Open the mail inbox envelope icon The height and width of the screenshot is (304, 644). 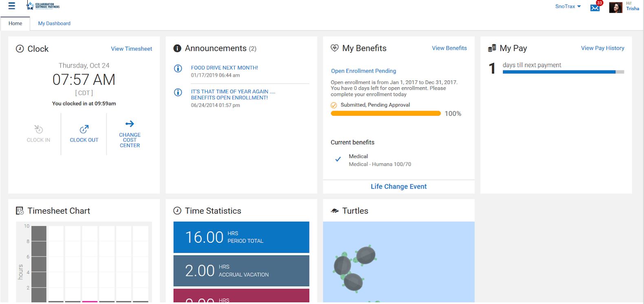point(595,8)
